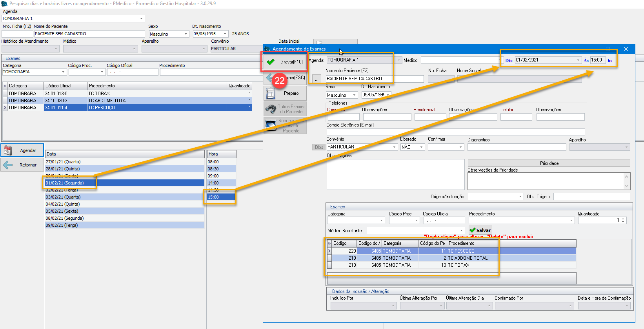
Task: Close the Agendamento de Exames dialog
Action: tap(626, 49)
